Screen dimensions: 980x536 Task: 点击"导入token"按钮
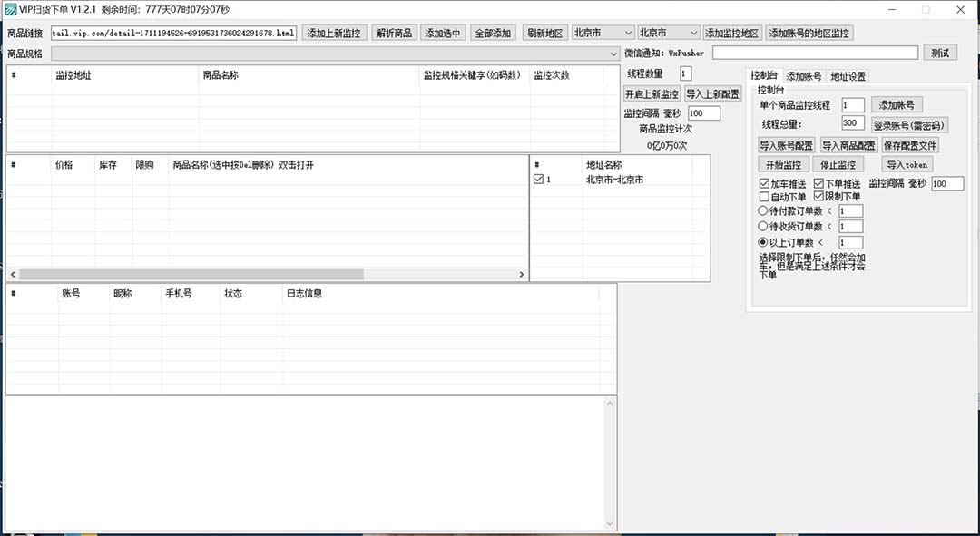(x=906, y=163)
